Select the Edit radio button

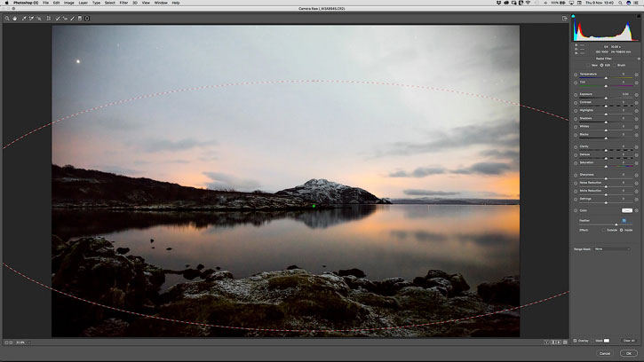601,66
